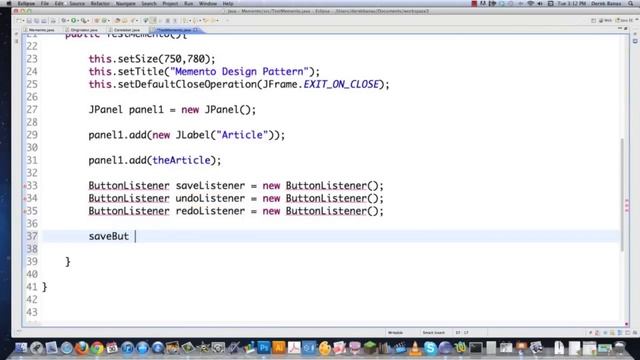Switch to the Web perspective
The width and height of the screenshot is (640, 360).
click(605, 20)
